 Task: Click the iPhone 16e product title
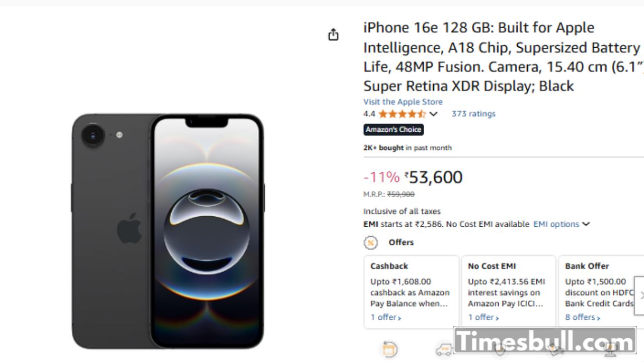(502, 56)
